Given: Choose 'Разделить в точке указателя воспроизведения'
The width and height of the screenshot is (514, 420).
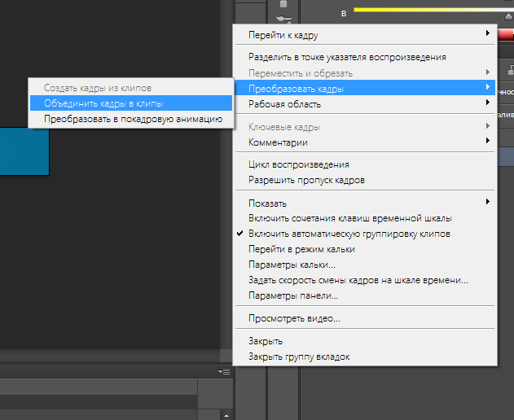Looking at the screenshot, I should coord(365,57).
